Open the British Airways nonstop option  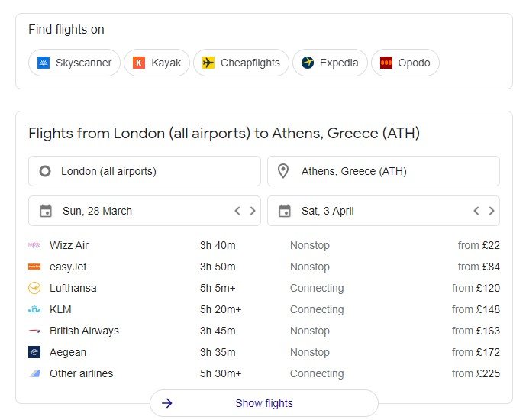pos(264,331)
